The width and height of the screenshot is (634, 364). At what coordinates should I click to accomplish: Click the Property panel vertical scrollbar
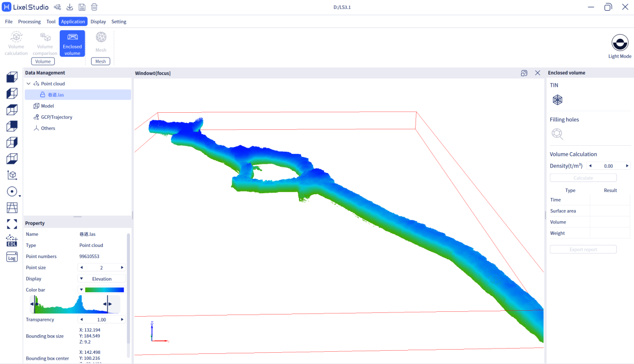[128, 288]
